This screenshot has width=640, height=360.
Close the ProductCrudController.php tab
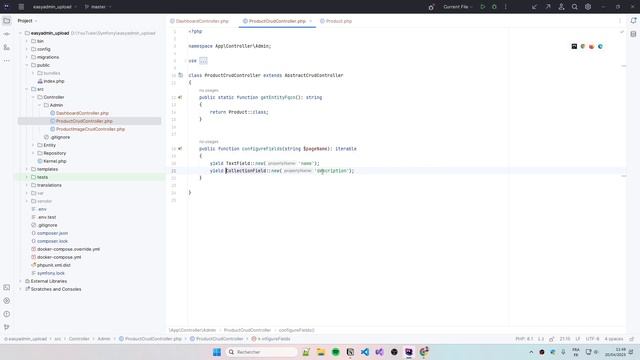[311, 21]
